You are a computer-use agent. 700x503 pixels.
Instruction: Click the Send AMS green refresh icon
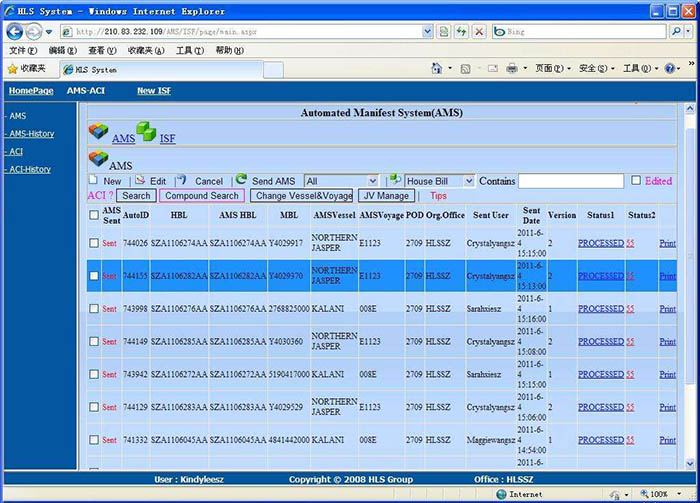pyautogui.click(x=241, y=180)
